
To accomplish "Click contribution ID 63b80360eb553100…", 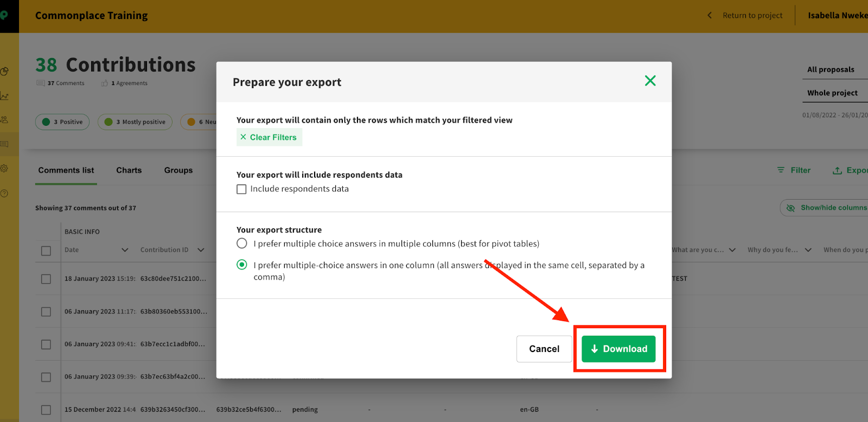I will [x=174, y=311].
